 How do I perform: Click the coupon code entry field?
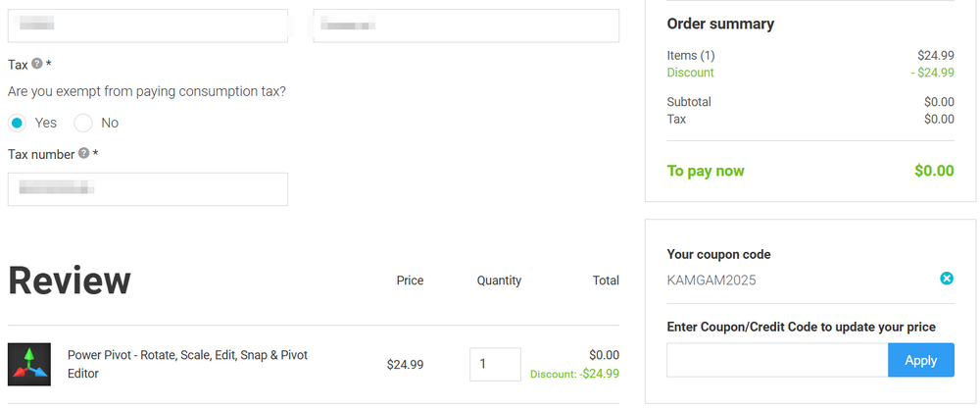[x=777, y=360]
